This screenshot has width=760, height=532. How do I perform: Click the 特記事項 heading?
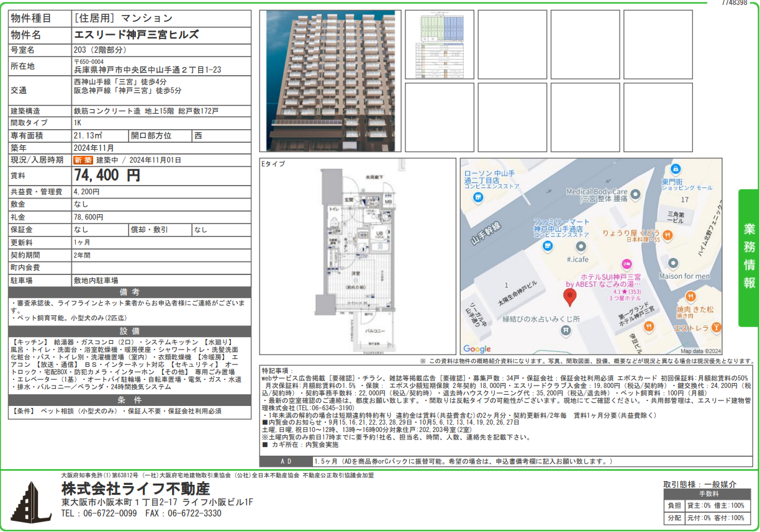point(277,370)
